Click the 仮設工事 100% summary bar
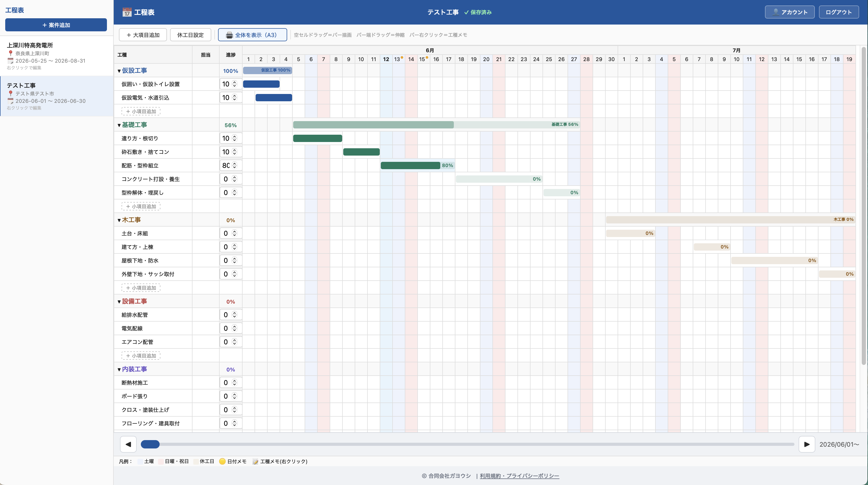Screen dimensions: 868x485 point(268,70)
